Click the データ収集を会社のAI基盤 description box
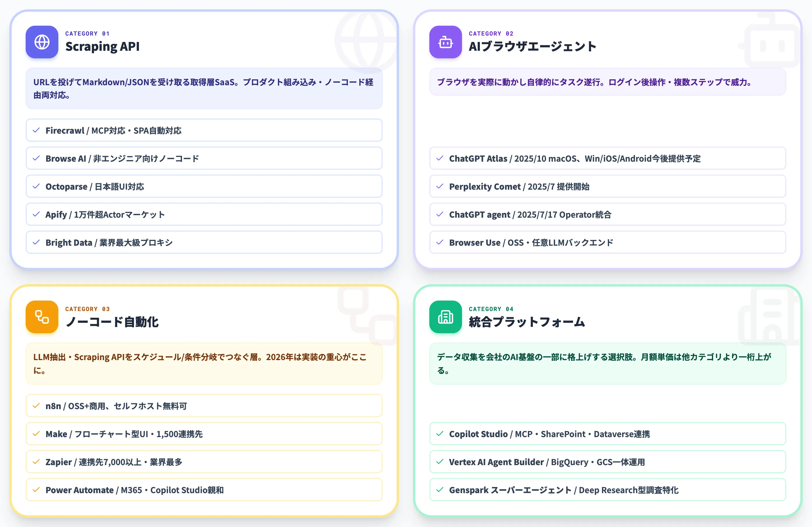Image resolution: width=812 pixels, height=527 pixels. tap(608, 364)
